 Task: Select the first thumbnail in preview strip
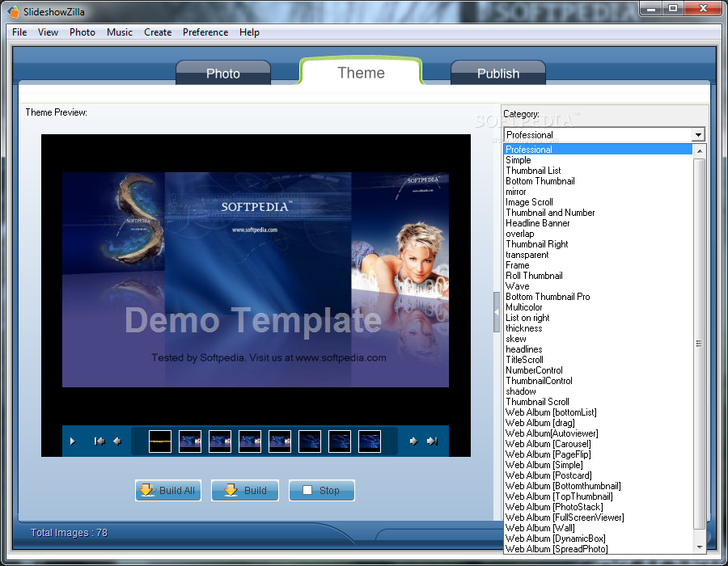(x=159, y=441)
